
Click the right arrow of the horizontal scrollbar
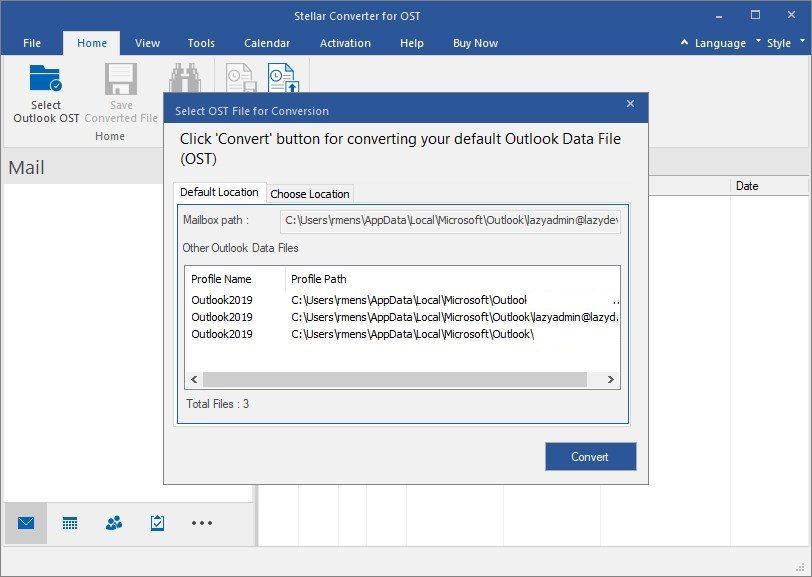611,379
